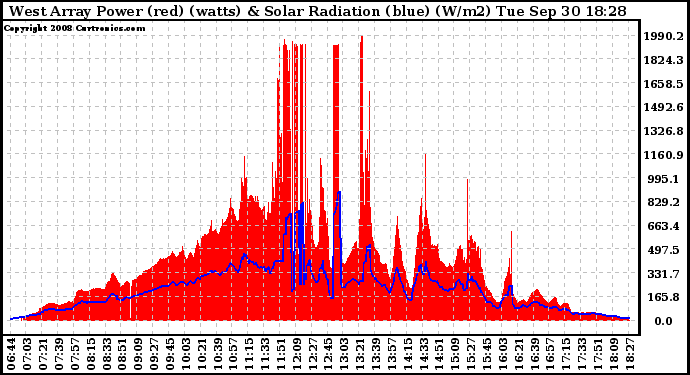Viewport: 690px width, 375px height.
Task: Click the 10:03 time label
Action: coord(186,354)
